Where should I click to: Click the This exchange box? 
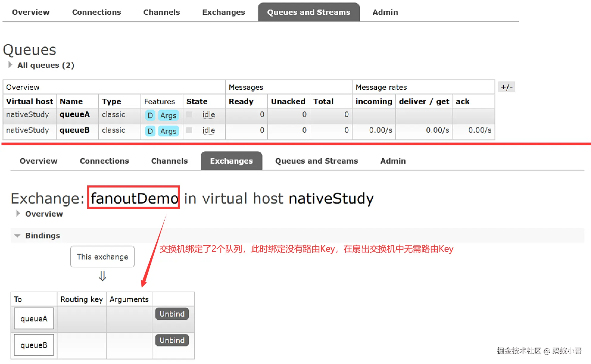102,257
